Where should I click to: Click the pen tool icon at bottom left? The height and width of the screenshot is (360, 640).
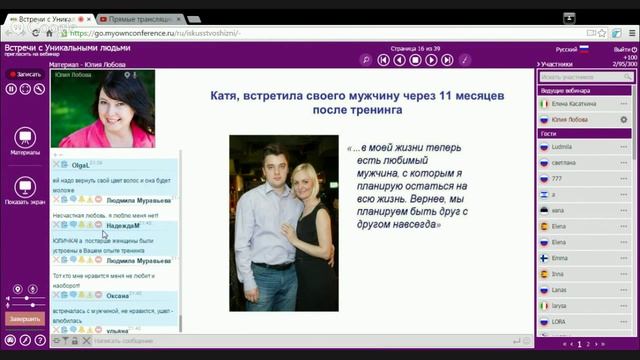pos(25,340)
